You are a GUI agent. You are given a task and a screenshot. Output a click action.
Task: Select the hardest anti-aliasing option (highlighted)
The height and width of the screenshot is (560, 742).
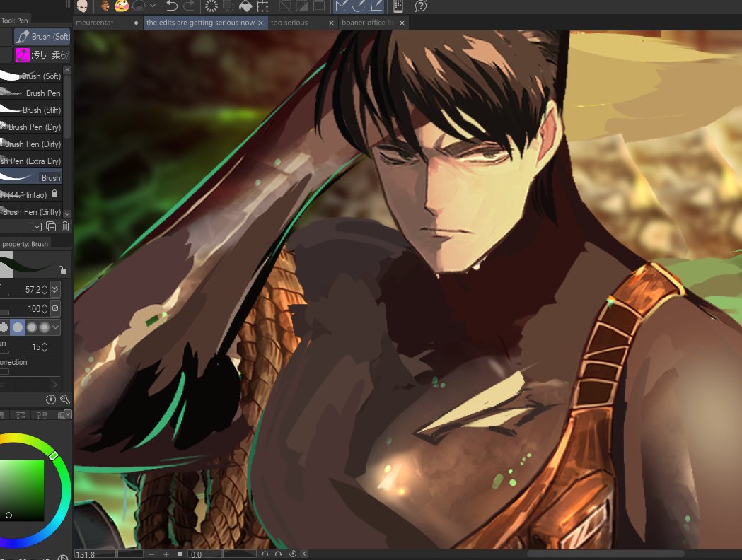coord(18,327)
